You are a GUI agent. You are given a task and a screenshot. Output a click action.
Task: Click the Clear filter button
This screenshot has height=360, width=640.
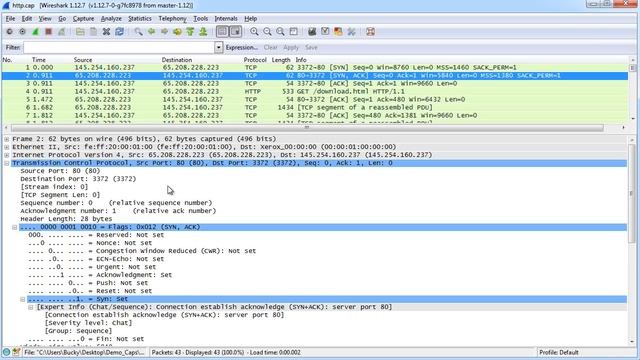pos(270,48)
